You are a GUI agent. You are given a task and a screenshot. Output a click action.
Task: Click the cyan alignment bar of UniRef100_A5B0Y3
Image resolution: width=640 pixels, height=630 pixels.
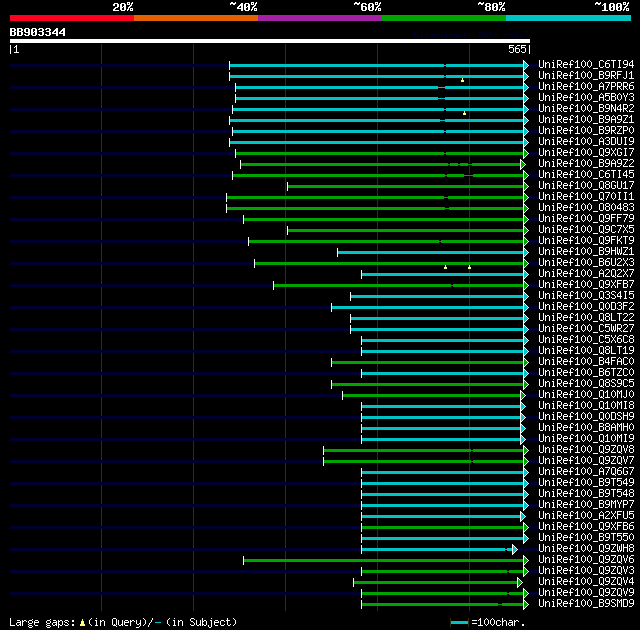(380, 98)
